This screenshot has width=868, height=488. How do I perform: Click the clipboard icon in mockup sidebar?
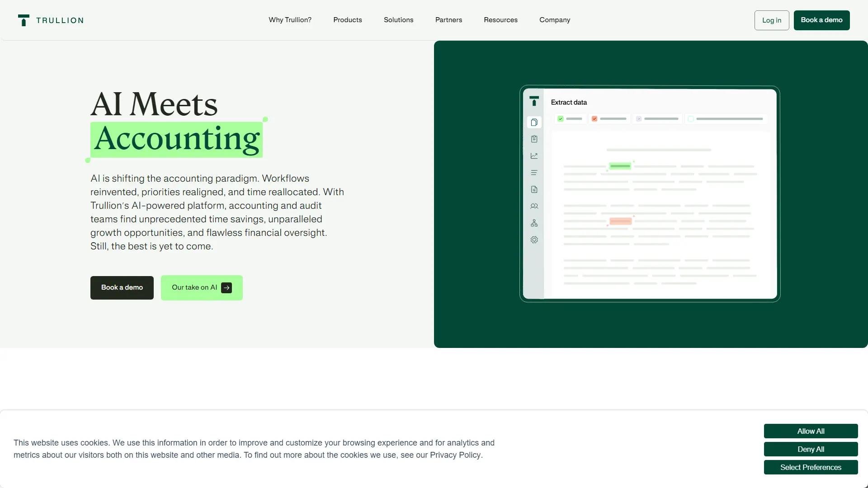534,139
